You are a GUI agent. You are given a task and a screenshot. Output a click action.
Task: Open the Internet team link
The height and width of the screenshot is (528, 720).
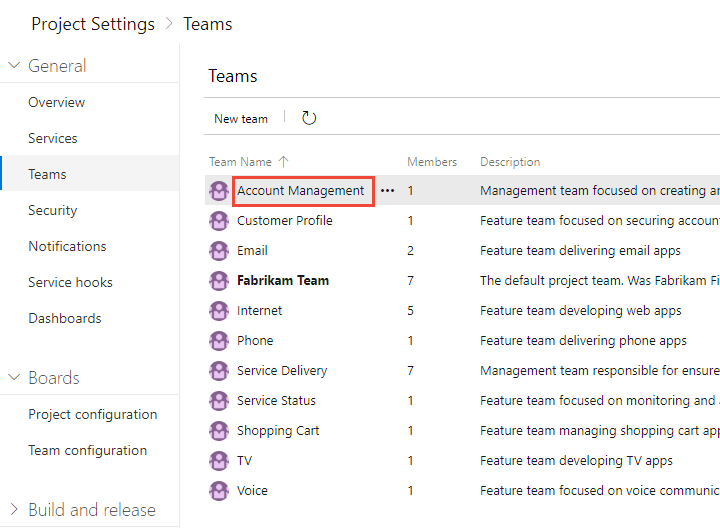click(x=259, y=311)
